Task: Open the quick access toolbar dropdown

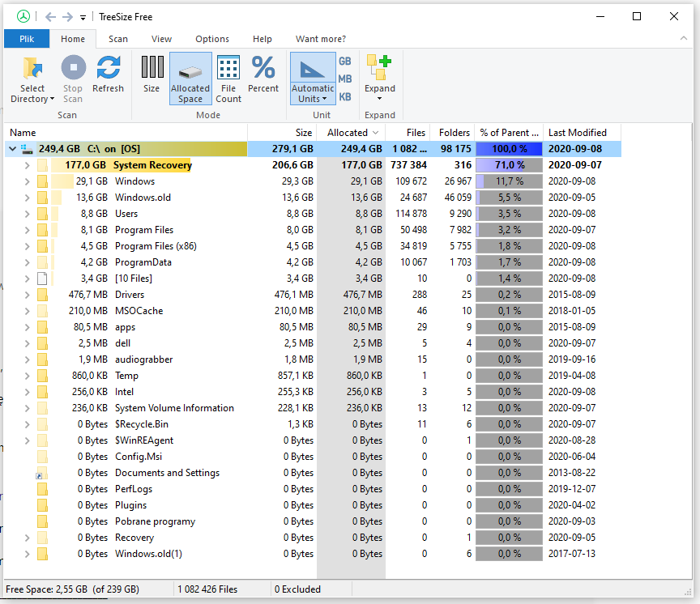Action: (83, 18)
